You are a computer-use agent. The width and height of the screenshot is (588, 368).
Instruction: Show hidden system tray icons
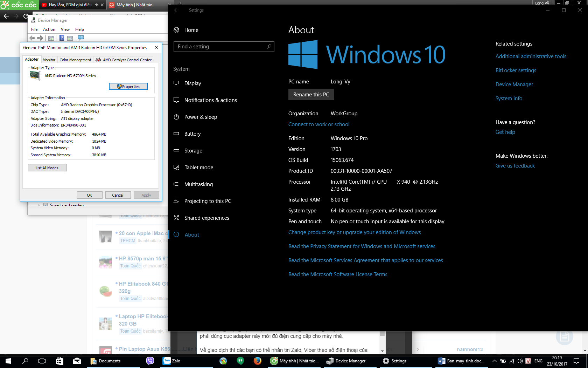click(x=495, y=361)
